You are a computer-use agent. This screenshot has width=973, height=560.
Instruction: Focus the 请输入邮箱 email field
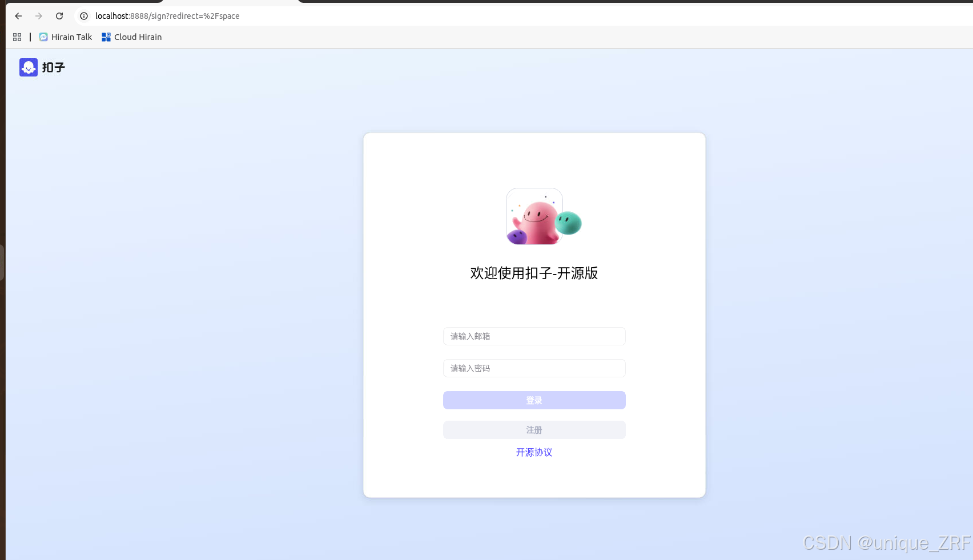tap(534, 336)
